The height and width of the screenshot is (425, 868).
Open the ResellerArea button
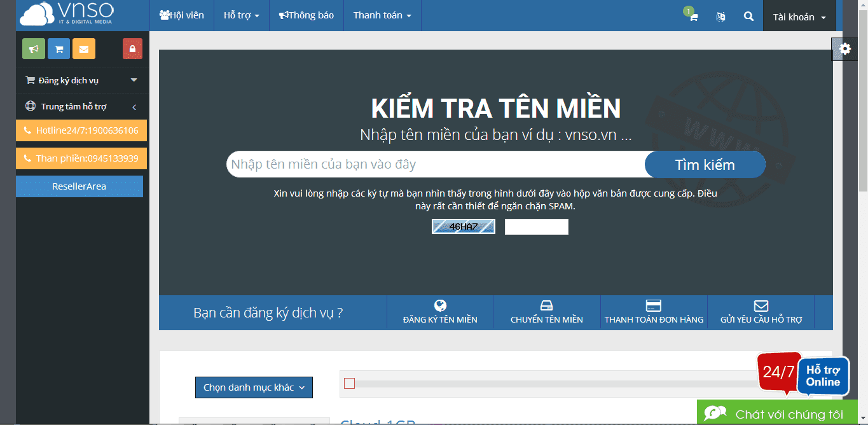[x=79, y=186]
